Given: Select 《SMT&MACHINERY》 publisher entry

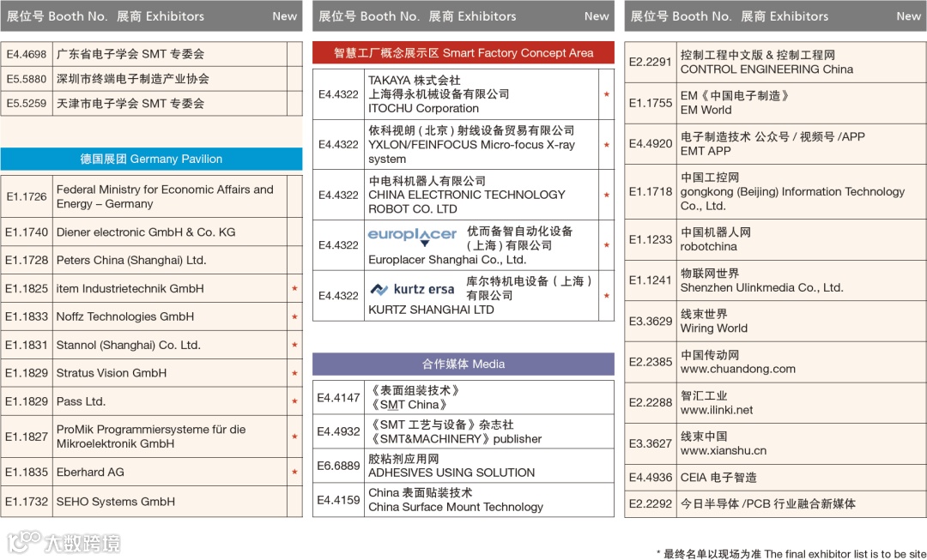Looking at the screenshot, I should coord(455,439).
